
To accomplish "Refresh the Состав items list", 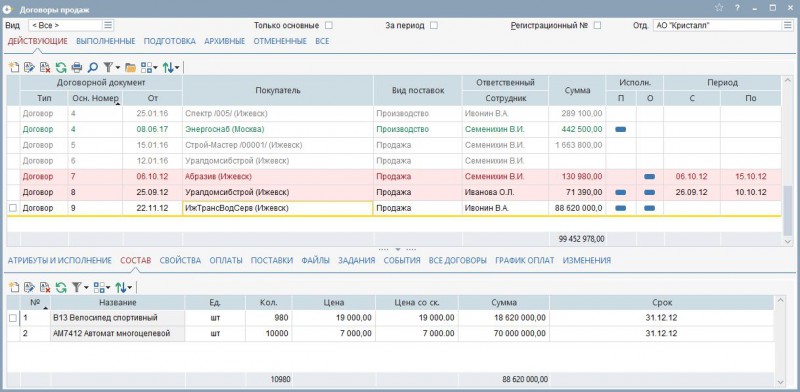I will 61,287.
